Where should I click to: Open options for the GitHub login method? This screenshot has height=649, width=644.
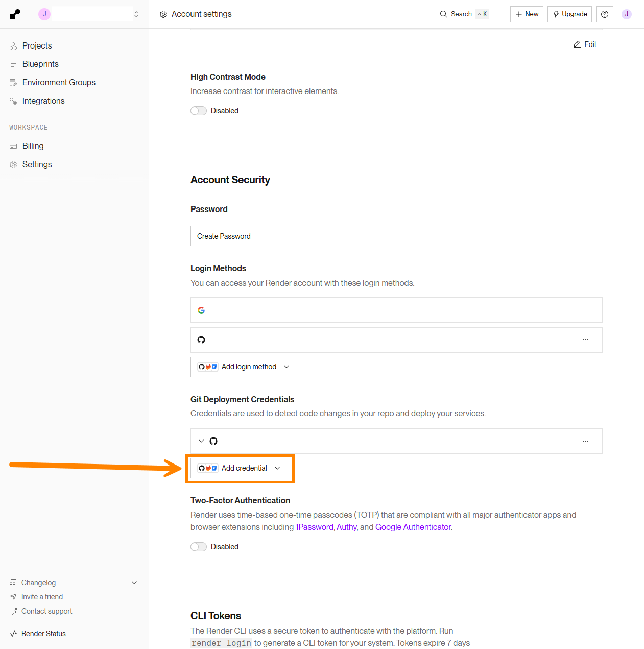586,340
